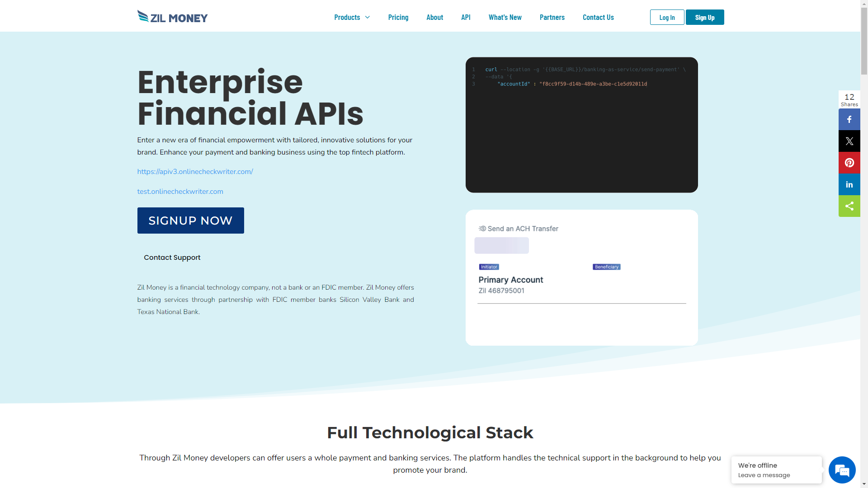The image size is (868, 488).
Task: Open green general share icon
Action: [849, 206]
